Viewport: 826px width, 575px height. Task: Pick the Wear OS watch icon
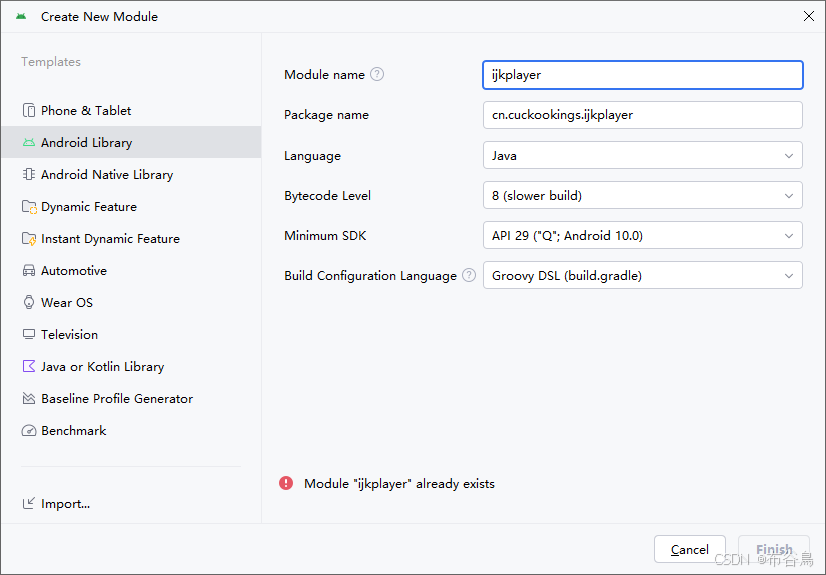pos(29,302)
